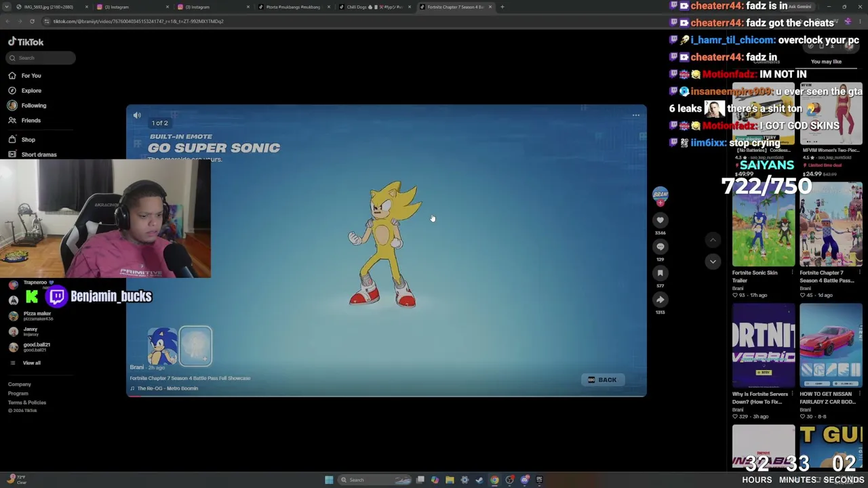Select the Sonic thumbnail in the video

[x=163, y=346]
